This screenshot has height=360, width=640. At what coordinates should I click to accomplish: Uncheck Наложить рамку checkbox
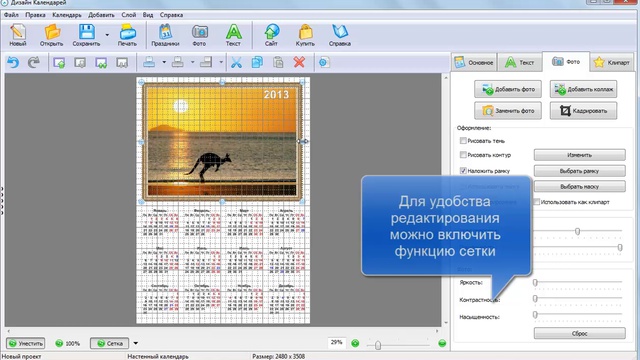(463, 171)
